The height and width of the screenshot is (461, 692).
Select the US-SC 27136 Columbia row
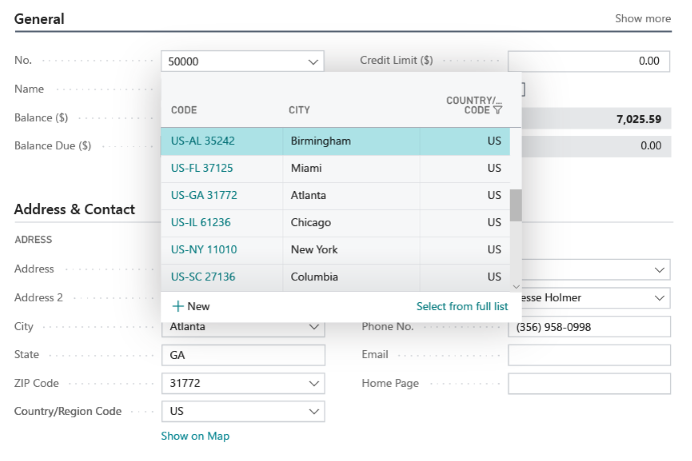(x=203, y=276)
